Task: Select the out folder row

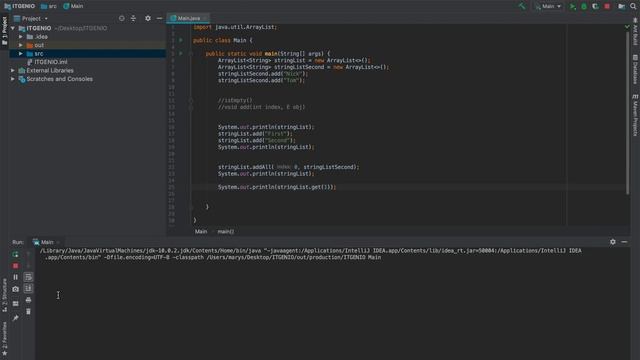Action: coord(87,45)
